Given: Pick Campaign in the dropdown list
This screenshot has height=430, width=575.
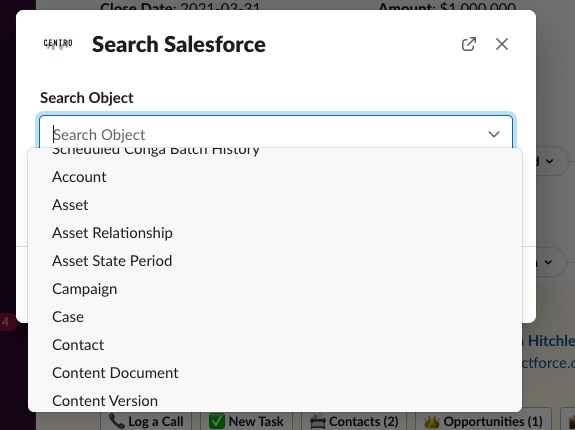Looking at the screenshot, I should (x=275, y=289).
